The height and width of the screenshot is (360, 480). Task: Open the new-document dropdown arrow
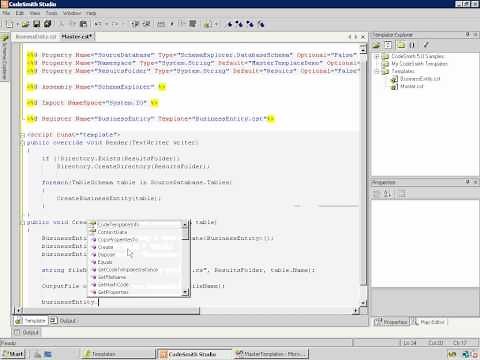pos(17,24)
